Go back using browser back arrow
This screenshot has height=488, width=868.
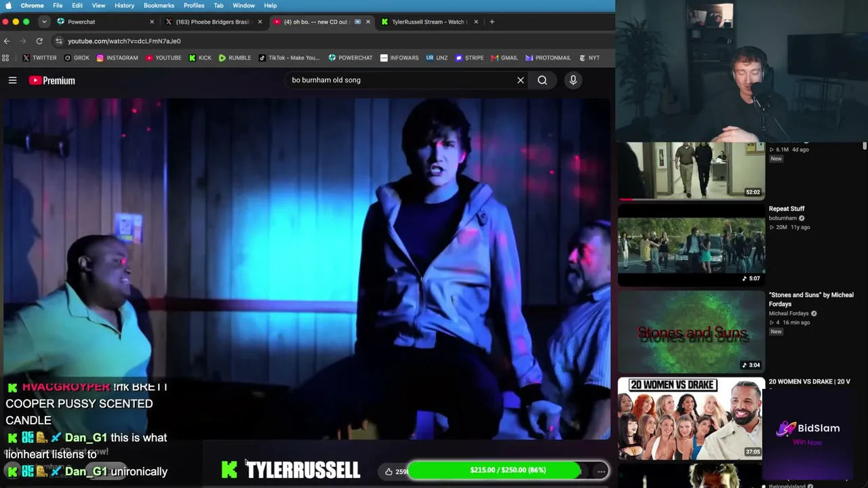click(x=7, y=41)
